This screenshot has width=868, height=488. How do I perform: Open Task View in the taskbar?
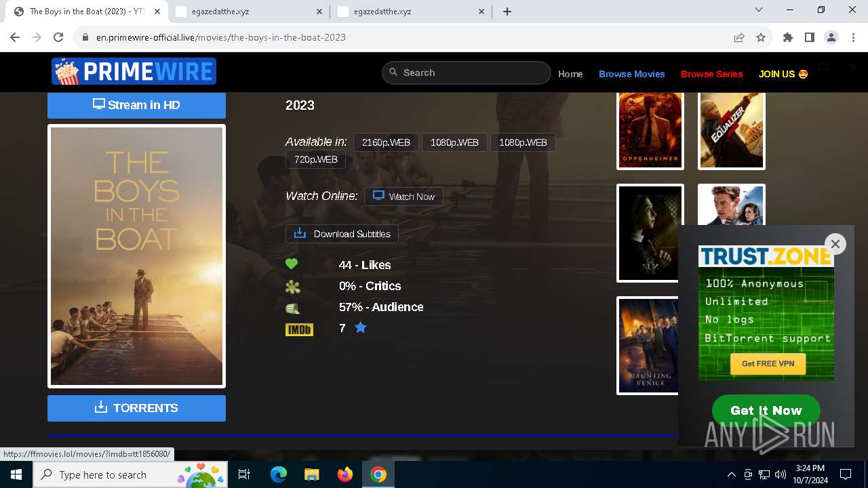(245, 474)
